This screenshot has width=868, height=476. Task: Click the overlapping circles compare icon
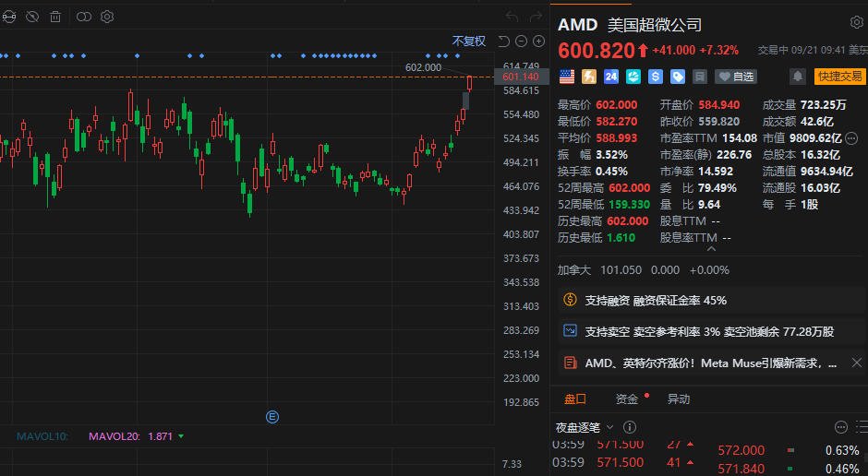[84, 18]
